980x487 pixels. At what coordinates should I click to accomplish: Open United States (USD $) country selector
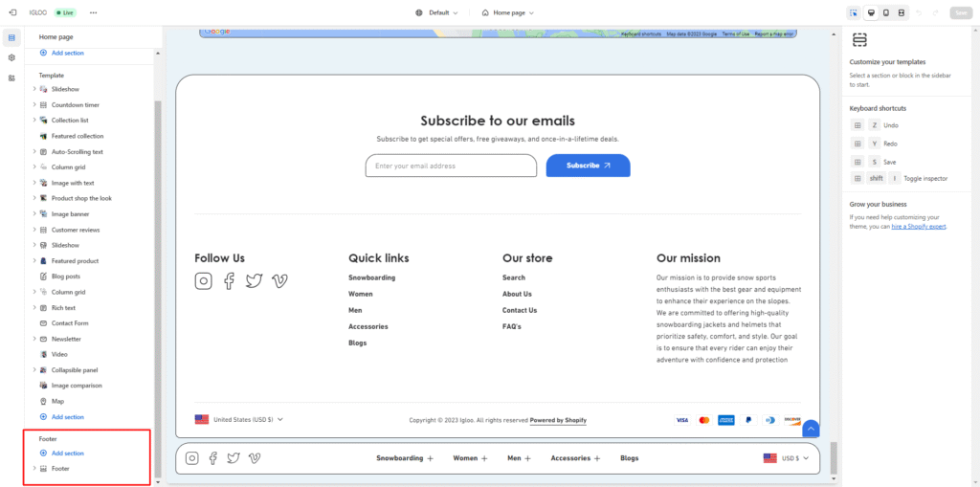pyautogui.click(x=239, y=419)
